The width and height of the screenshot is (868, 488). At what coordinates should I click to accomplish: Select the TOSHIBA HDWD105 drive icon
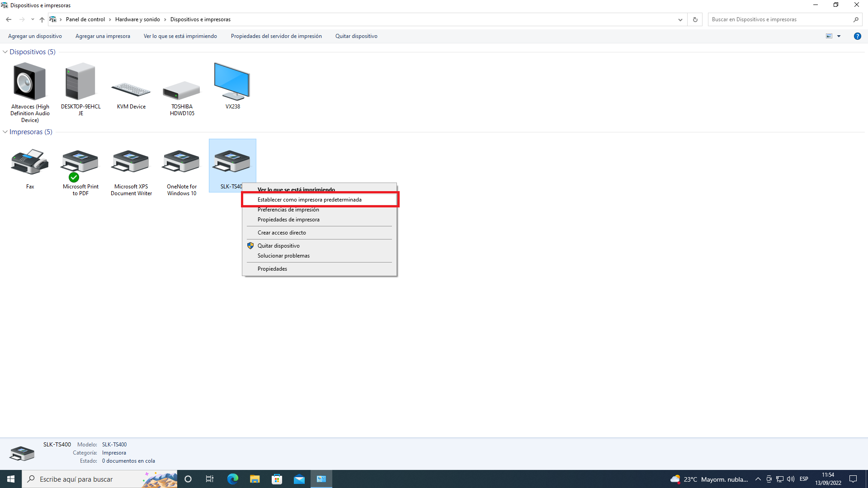pos(182,90)
